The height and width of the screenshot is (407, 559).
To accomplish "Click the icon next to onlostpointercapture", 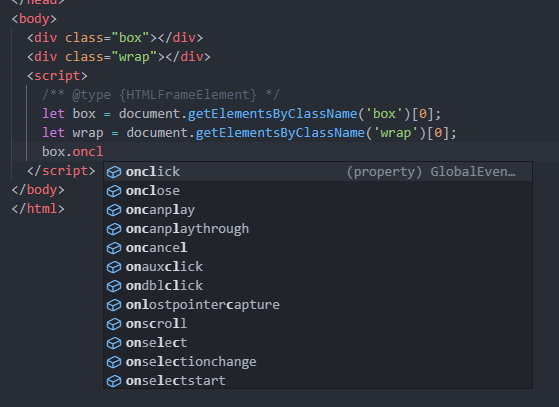I will point(114,305).
